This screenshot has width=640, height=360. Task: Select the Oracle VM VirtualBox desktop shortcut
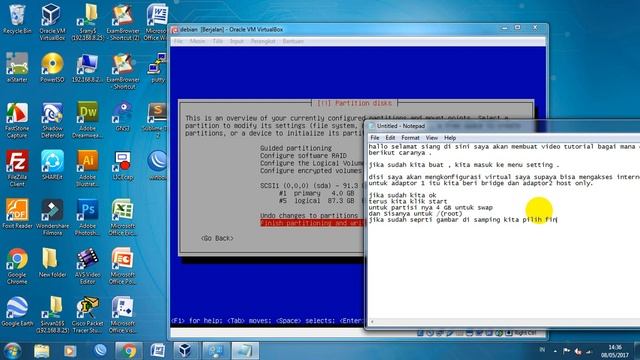coord(52,22)
